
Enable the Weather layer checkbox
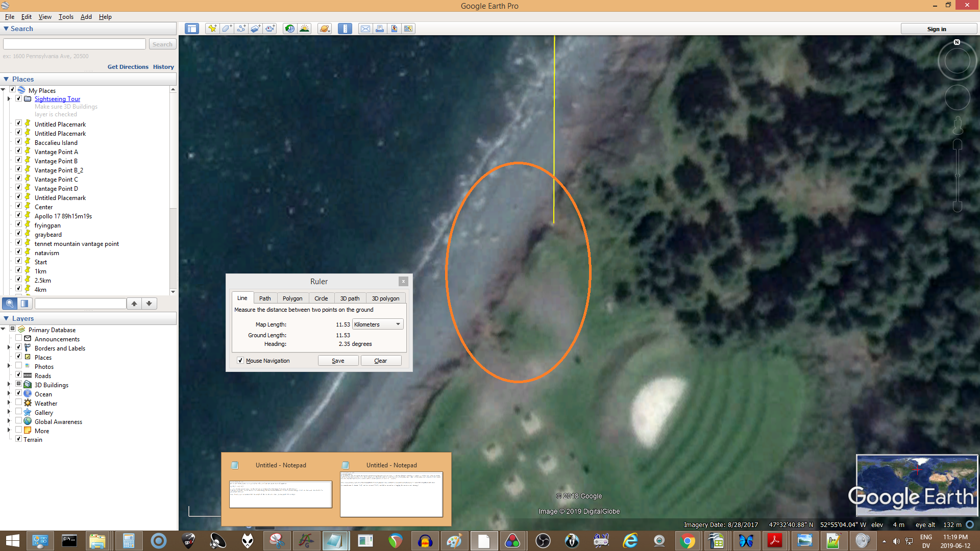point(18,403)
